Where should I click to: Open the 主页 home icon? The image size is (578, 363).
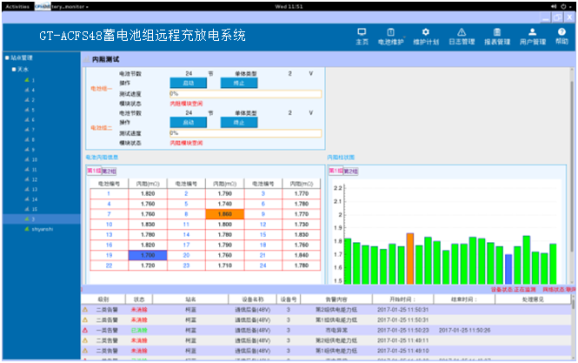tap(362, 36)
